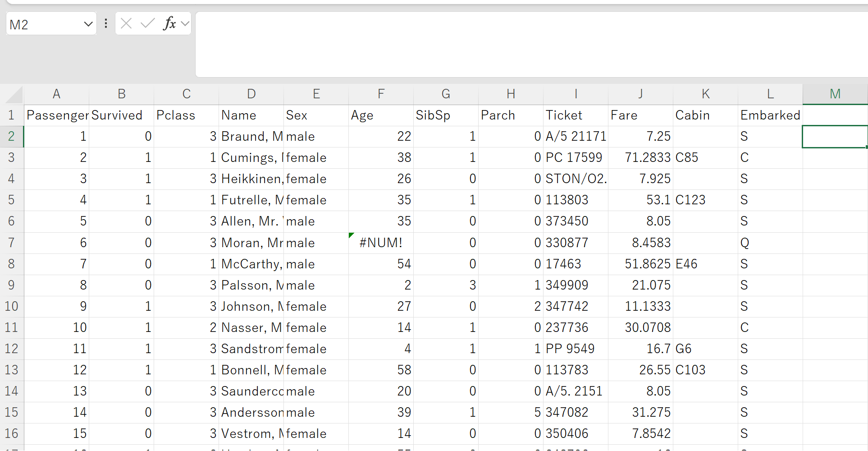This screenshot has width=868, height=451.
Task: Confirm entry with the checkmark icon
Action: pos(147,23)
